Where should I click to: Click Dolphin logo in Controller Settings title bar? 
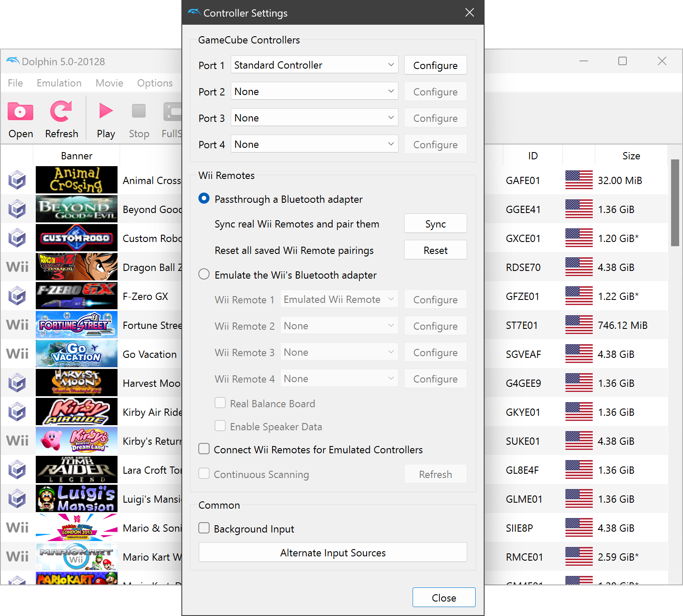(194, 12)
